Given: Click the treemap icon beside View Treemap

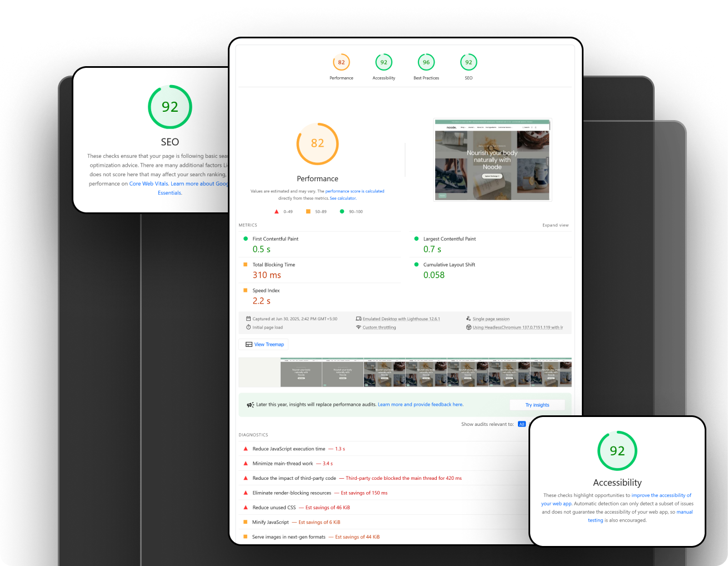Looking at the screenshot, I should click(x=249, y=345).
